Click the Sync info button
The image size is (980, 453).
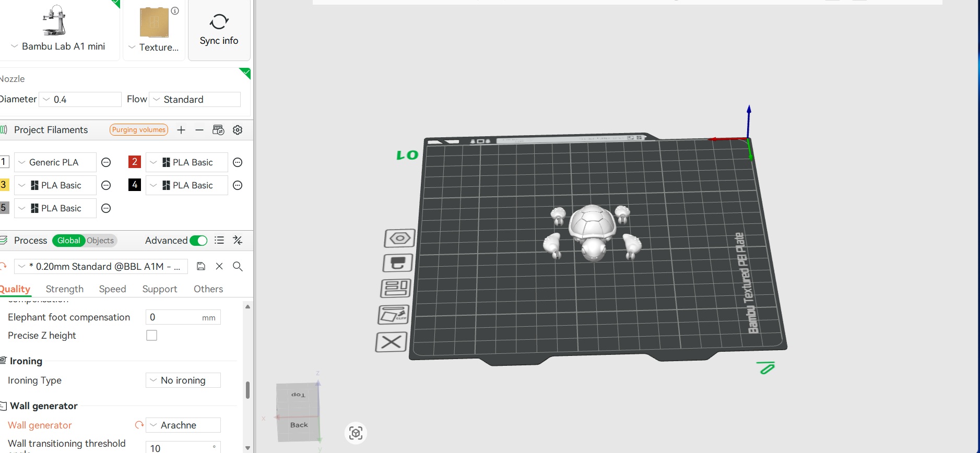click(x=219, y=30)
